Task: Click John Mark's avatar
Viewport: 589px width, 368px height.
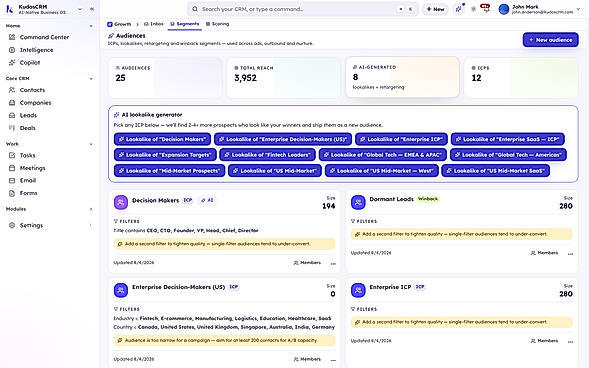Action: [x=504, y=9]
